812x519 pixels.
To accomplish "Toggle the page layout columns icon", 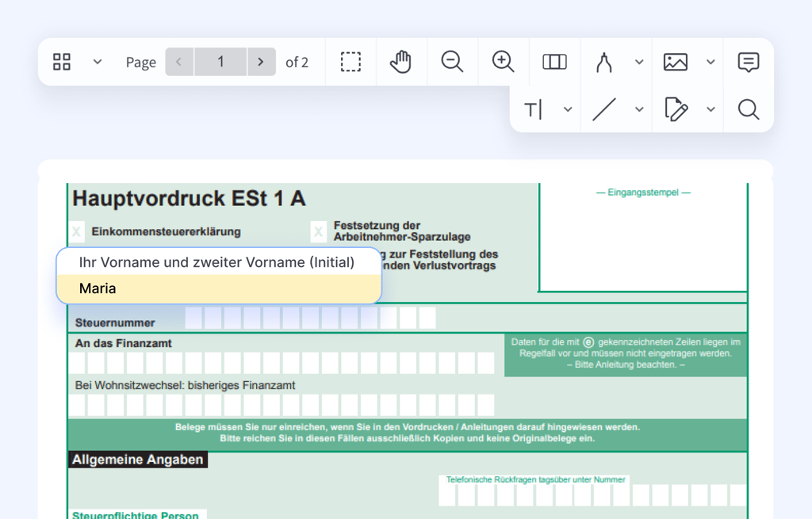I will (x=554, y=62).
